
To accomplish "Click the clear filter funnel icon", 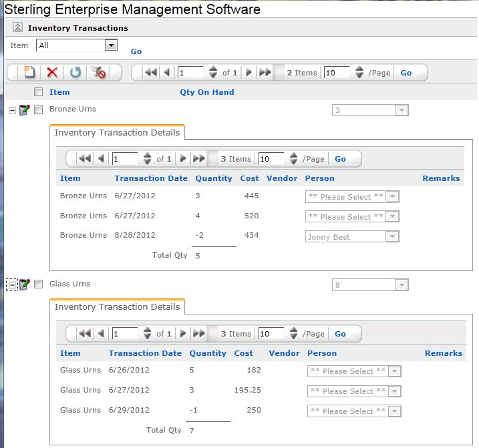I will click(98, 72).
